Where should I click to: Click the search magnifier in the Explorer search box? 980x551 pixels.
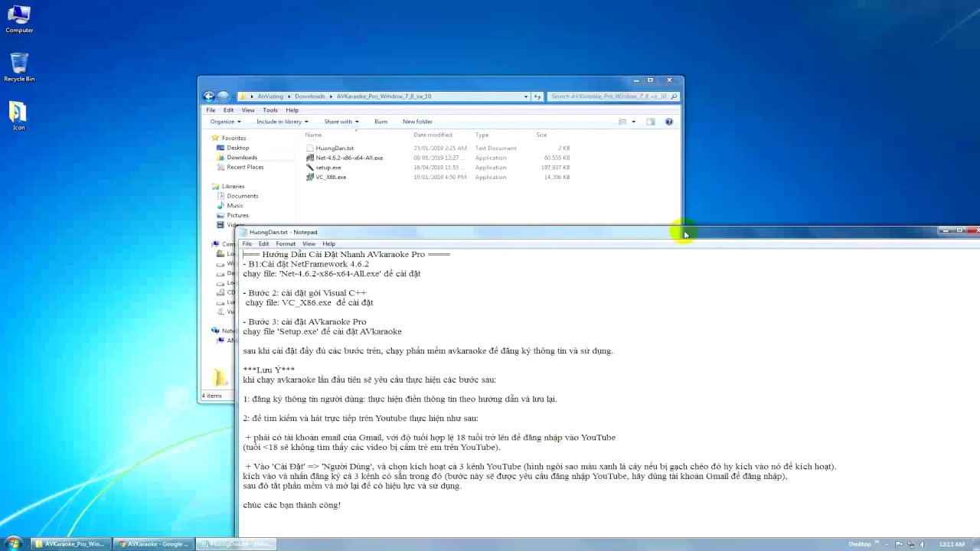pyautogui.click(x=674, y=96)
